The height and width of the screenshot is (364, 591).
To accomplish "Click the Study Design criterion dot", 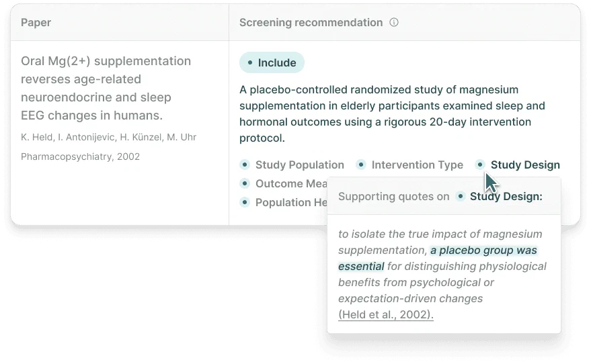I will (x=479, y=165).
